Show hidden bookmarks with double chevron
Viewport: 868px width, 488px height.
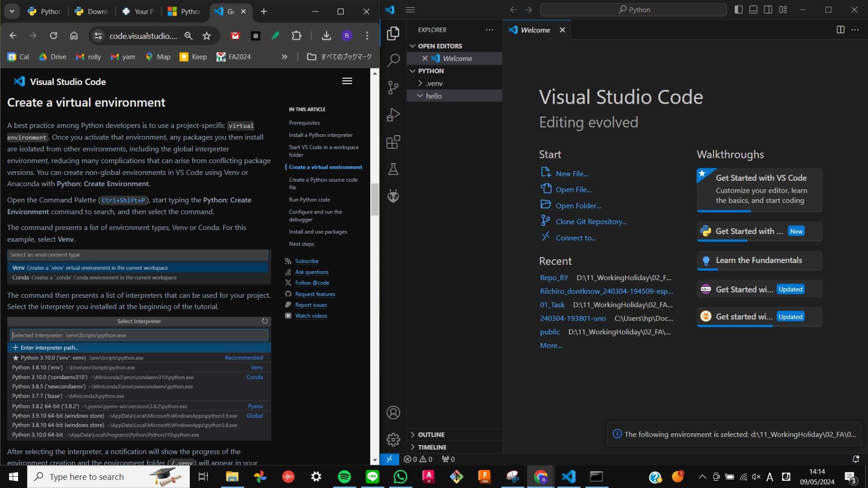coord(285,57)
